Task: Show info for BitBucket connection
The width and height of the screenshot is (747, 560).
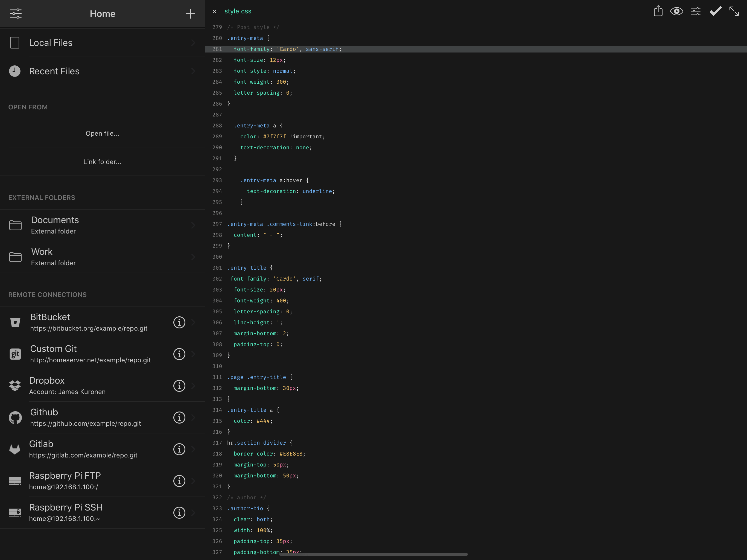Action: 179,322
